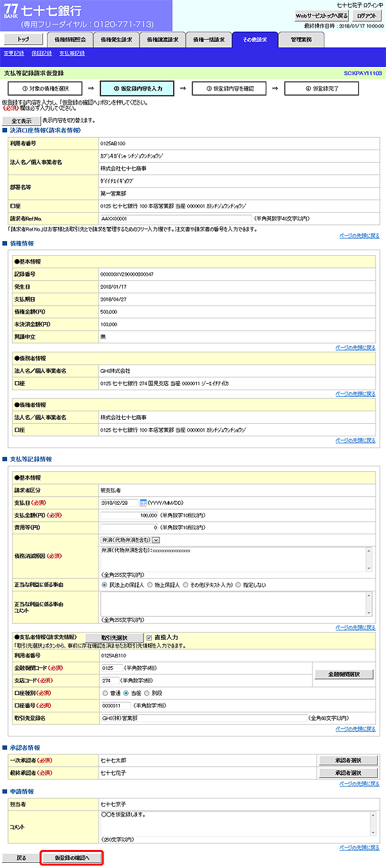Choose the その他(テキスト入力) radio option

[x=187, y=585]
